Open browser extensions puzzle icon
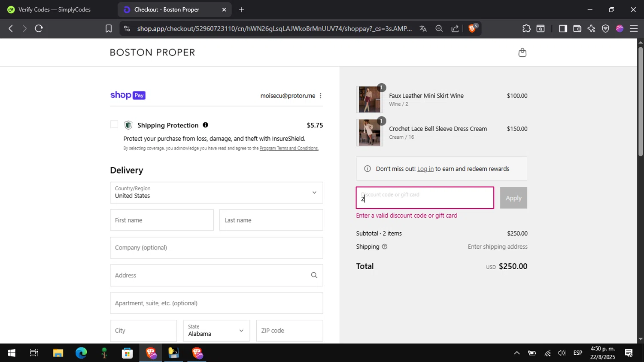This screenshot has width=644, height=362. (x=526, y=28)
